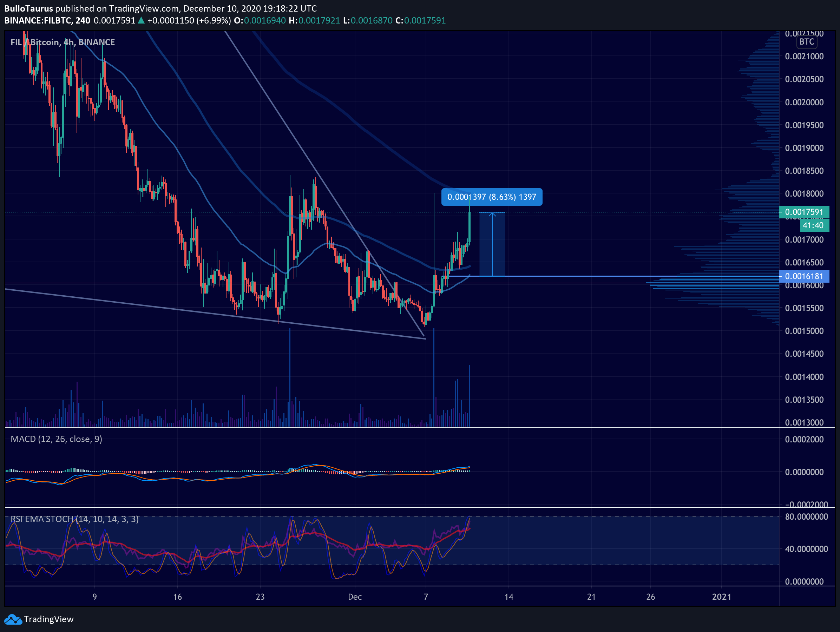
Task: Click the green up-triangle change indicator
Action: tap(141, 20)
